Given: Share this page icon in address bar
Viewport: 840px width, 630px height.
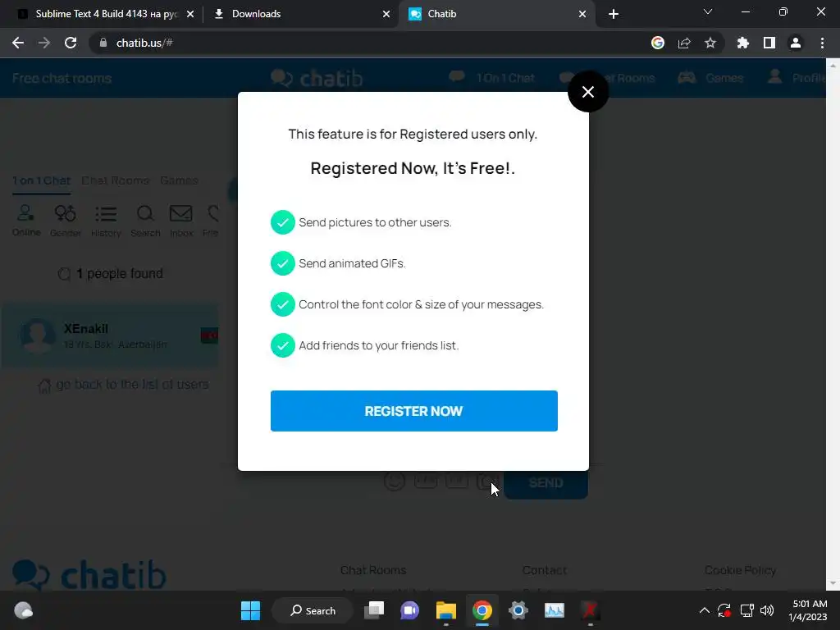Looking at the screenshot, I should (683, 43).
